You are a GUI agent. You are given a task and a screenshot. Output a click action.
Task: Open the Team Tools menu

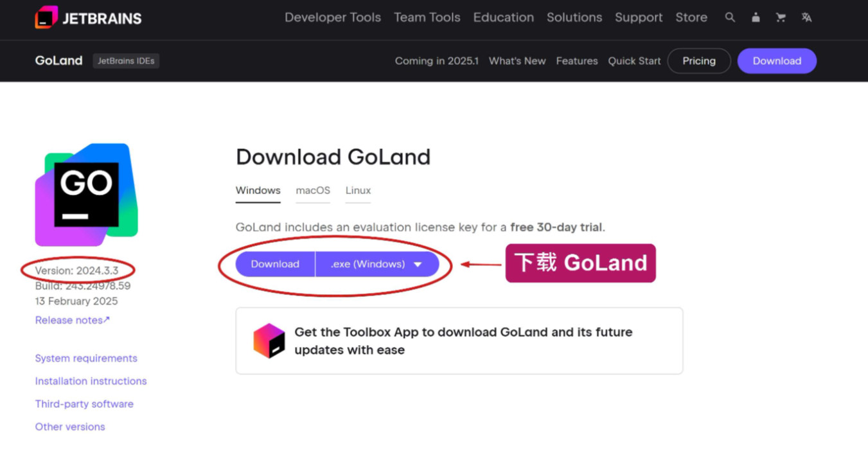click(427, 17)
